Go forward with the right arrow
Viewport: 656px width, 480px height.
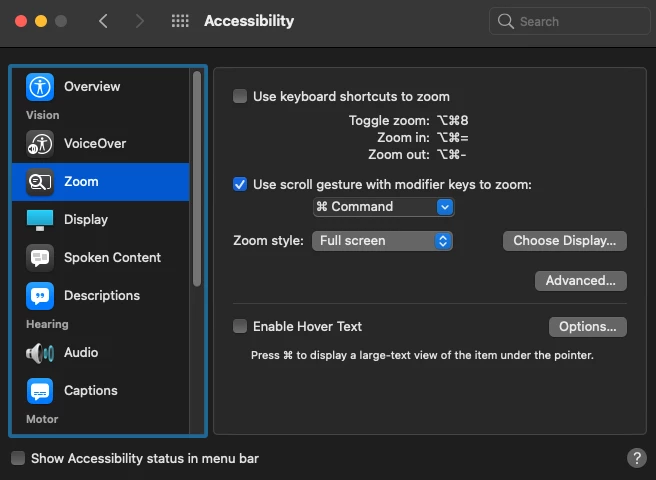point(139,21)
